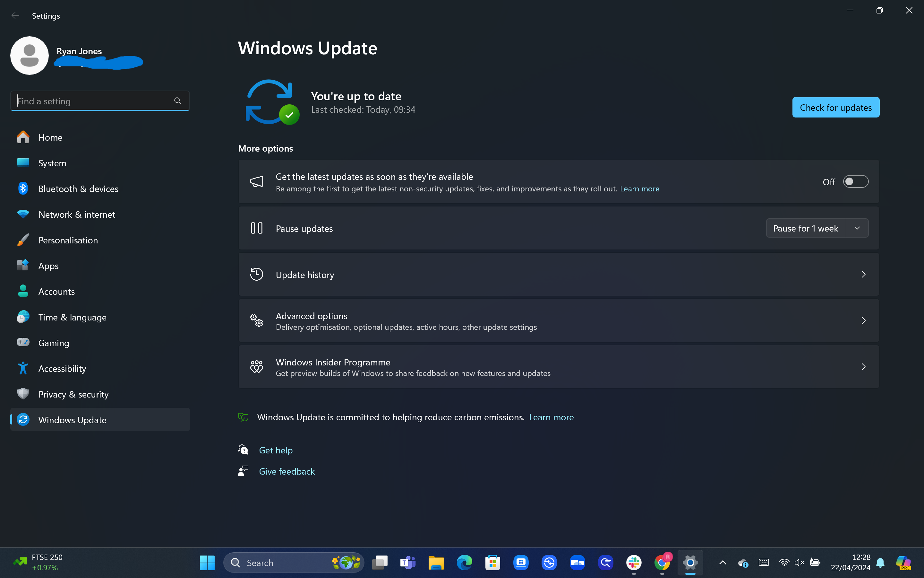Click the Ryan Jones profile avatar
This screenshot has height=578, width=924.
[x=30, y=56]
